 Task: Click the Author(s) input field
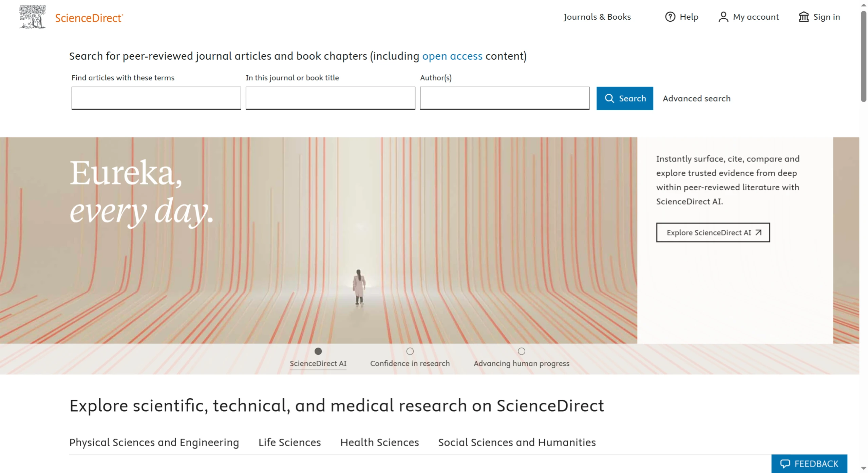pyautogui.click(x=504, y=98)
